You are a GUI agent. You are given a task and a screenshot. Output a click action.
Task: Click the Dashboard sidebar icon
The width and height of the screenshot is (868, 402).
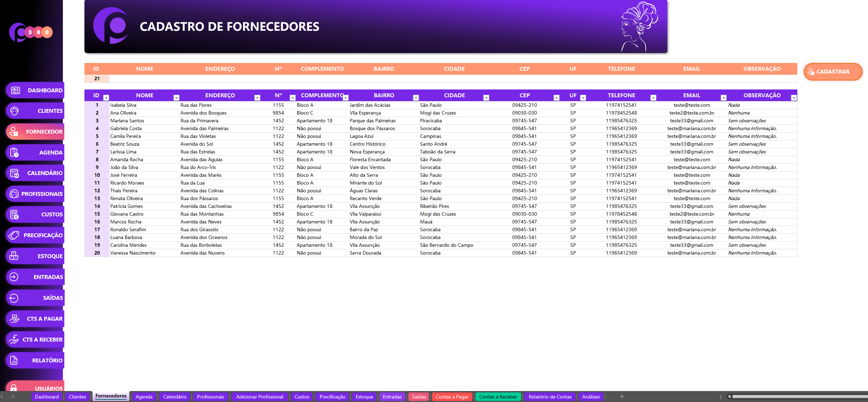(x=15, y=91)
